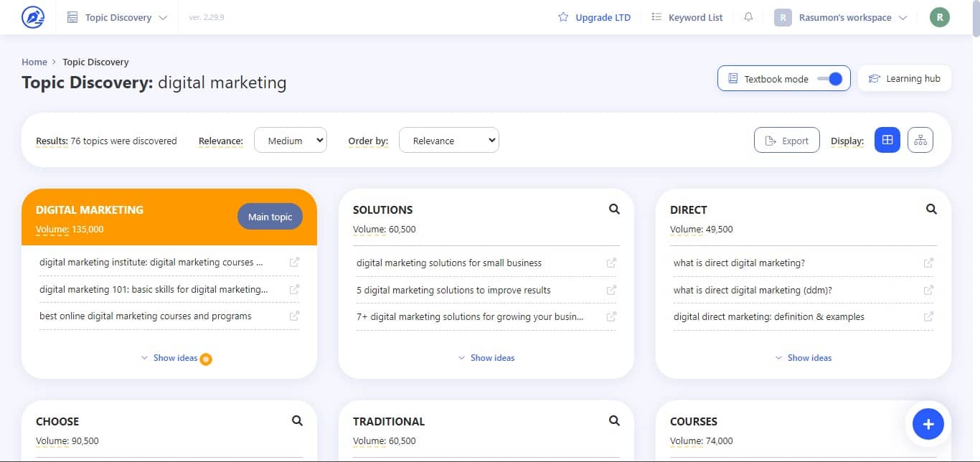Click the app logo in top-left corner
This screenshot has width=980, height=462.
coord(32,17)
